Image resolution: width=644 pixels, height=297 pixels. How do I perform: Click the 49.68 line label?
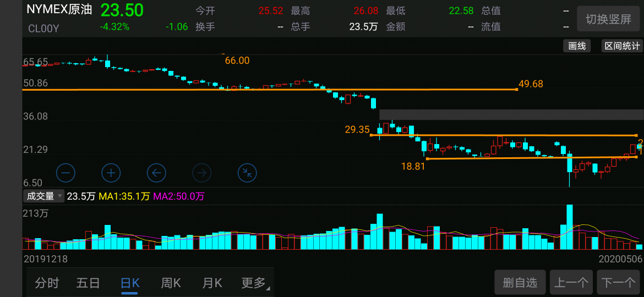(x=531, y=84)
